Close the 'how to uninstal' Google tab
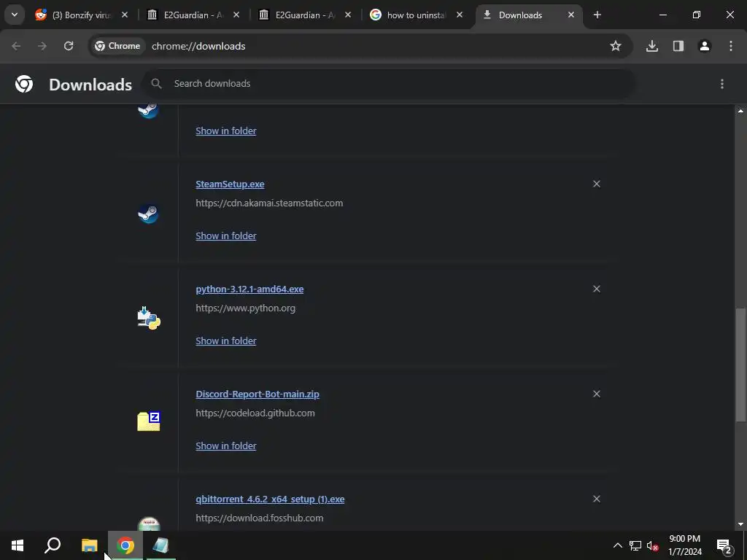 pos(460,15)
